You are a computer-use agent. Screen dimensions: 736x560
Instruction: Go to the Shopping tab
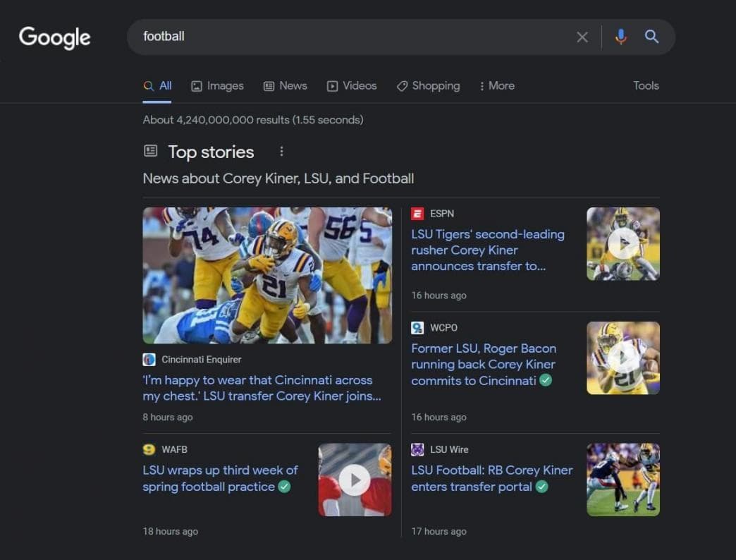click(428, 86)
